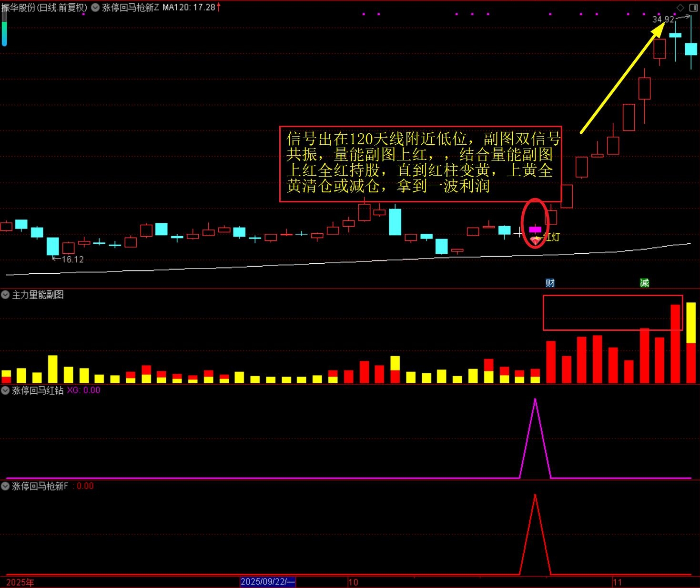Select the highlighted 2025/09/22/一 date marker

pyautogui.click(x=268, y=582)
